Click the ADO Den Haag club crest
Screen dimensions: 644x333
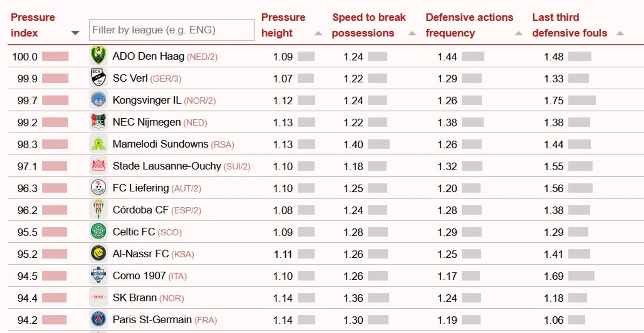click(98, 56)
